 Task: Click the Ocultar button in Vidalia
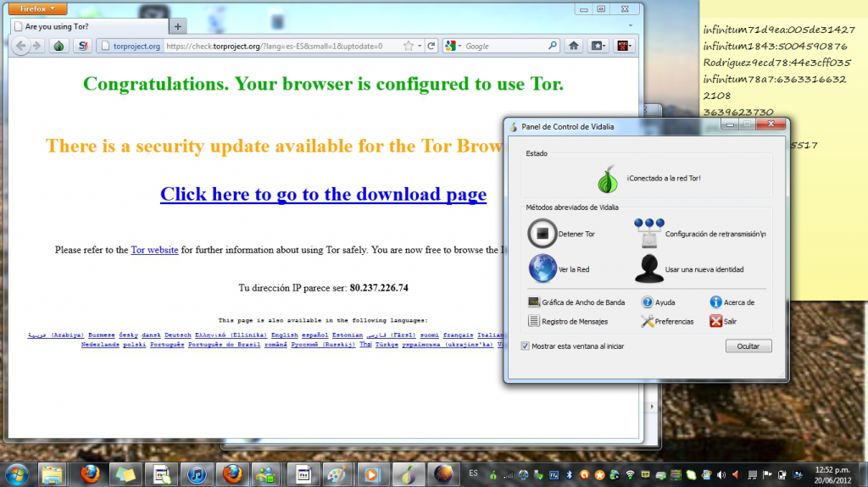pos(748,346)
